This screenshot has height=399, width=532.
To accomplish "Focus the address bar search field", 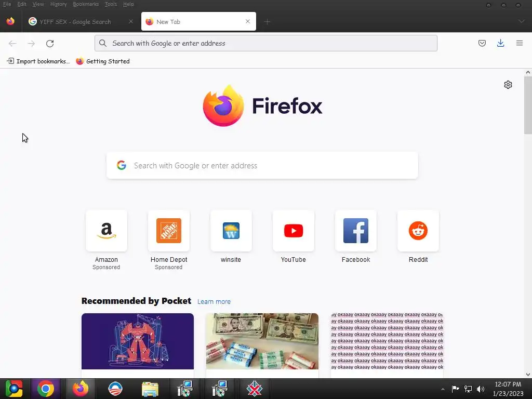I will pos(266,43).
